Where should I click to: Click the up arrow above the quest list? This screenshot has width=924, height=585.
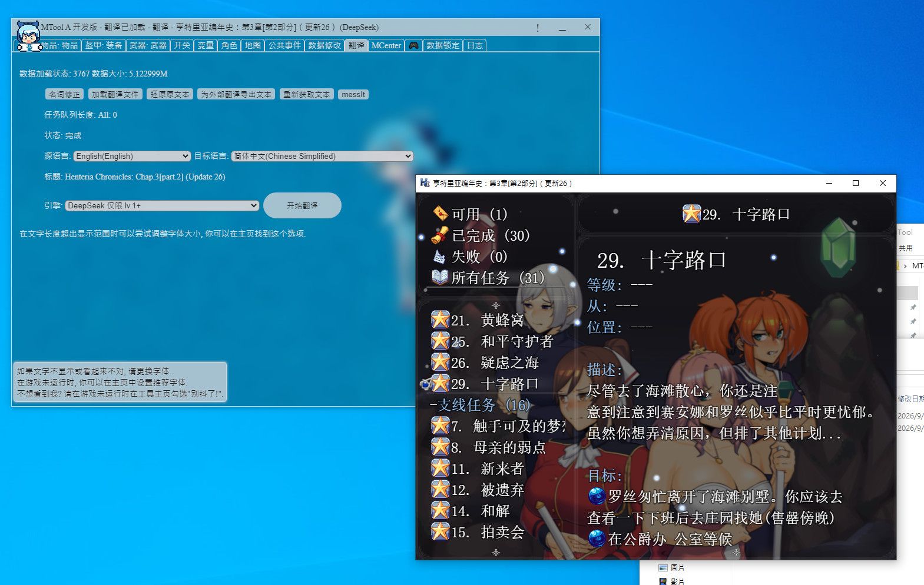click(x=496, y=305)
